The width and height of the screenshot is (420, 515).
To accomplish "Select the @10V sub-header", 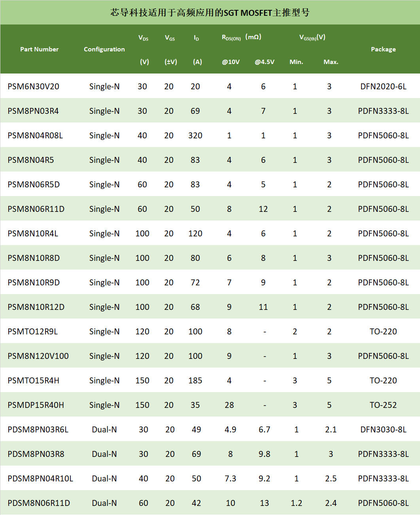I will pyautogui.click(x=231, y=62).
